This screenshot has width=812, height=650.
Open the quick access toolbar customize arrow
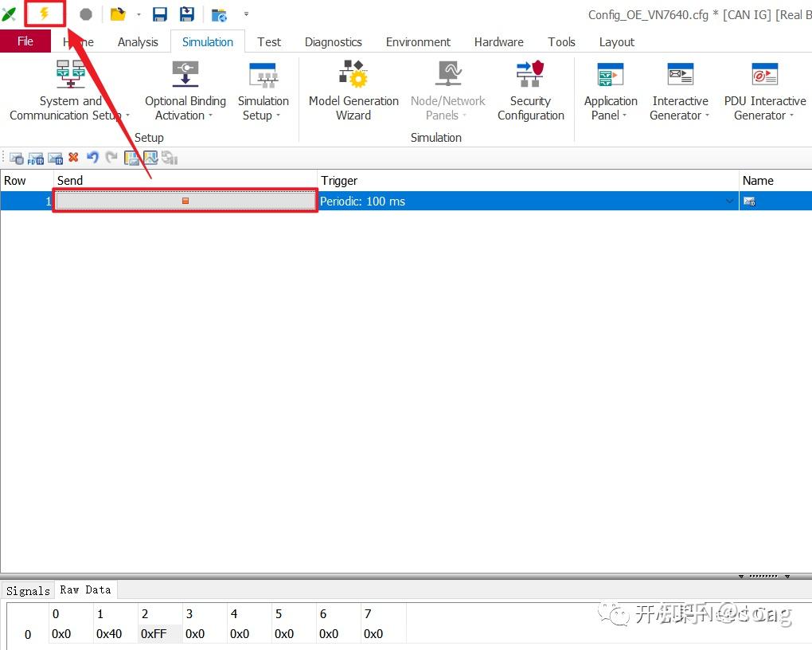coord(246,14)
